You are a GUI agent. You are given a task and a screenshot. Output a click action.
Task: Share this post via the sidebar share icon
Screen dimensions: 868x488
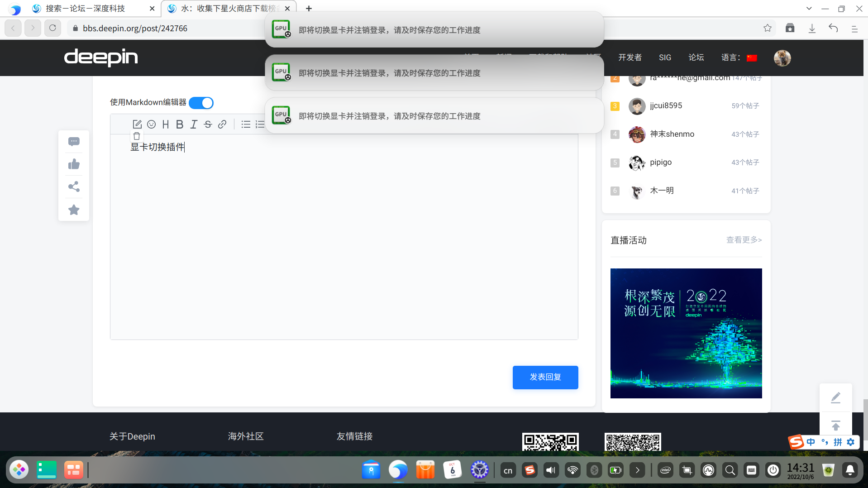tap(74, 187)
